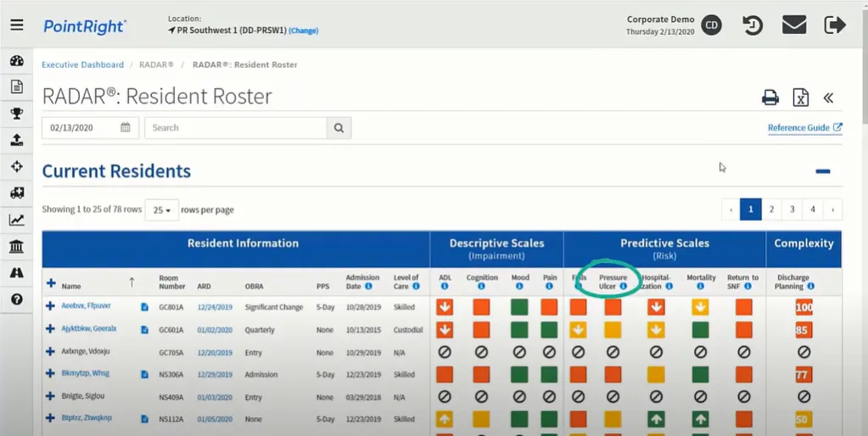Collapse the Current Residents section
The image size is (868, 436).
823,171
